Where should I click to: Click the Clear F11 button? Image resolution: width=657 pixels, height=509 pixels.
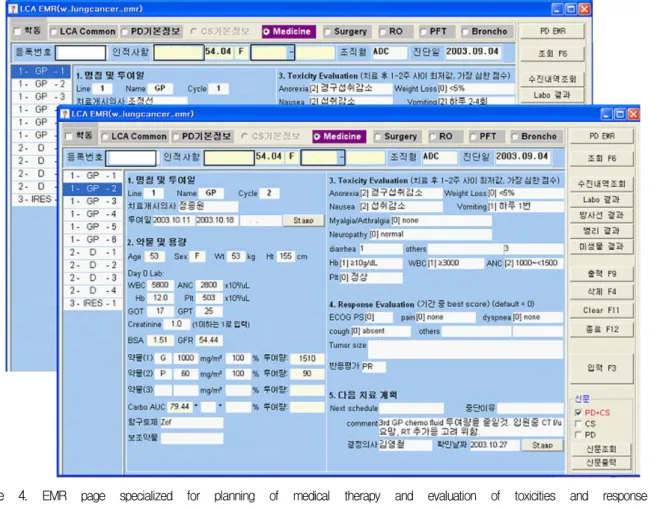(602, 310)
